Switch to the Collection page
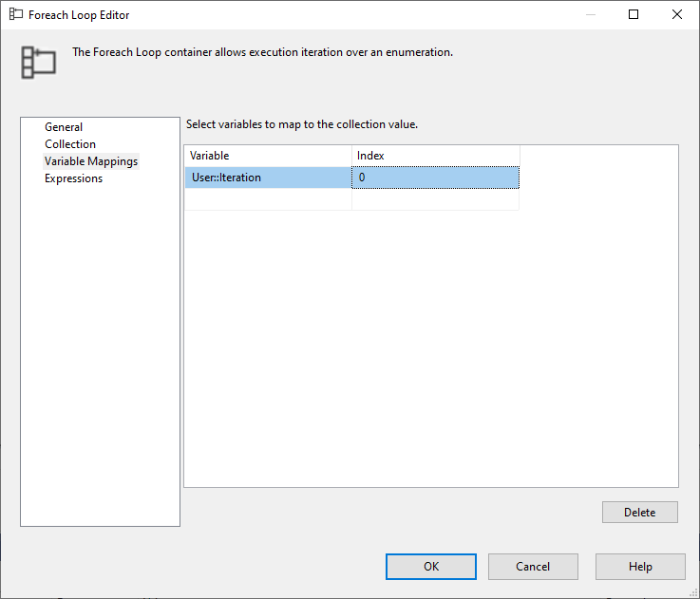The image size is (700, 599). [x=70, y=144]
